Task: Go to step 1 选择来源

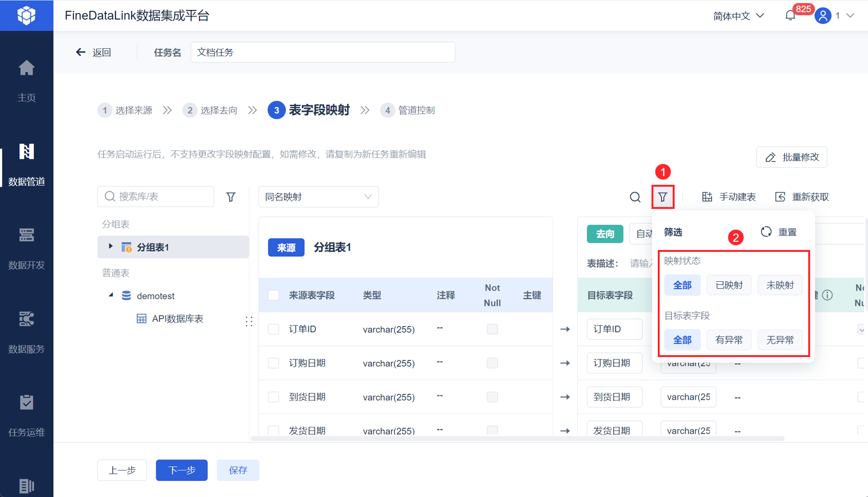Action: click(125, 110)
